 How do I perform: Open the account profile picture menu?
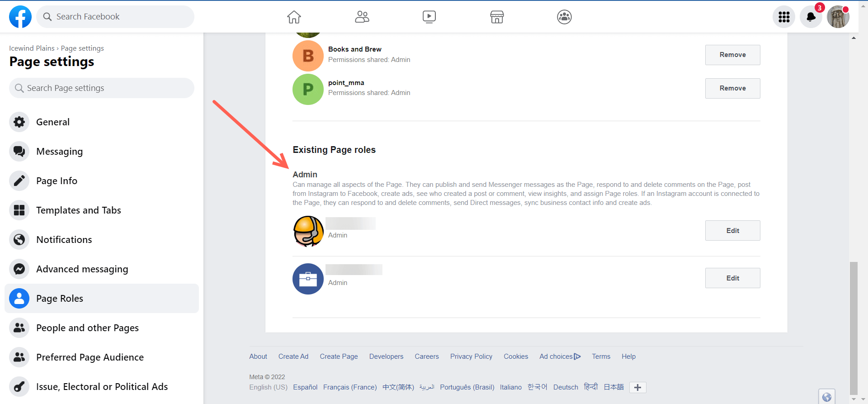838,17
